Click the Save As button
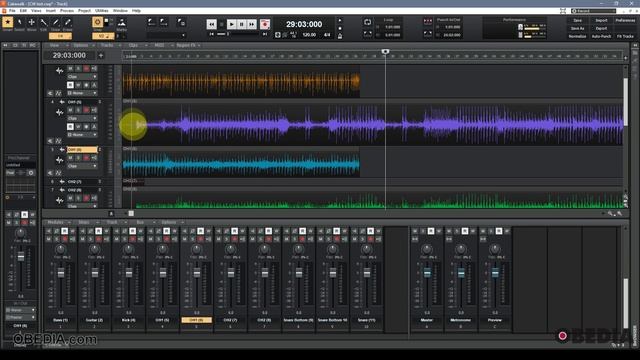This screenshot has height=360, width=640. [577, 29]
